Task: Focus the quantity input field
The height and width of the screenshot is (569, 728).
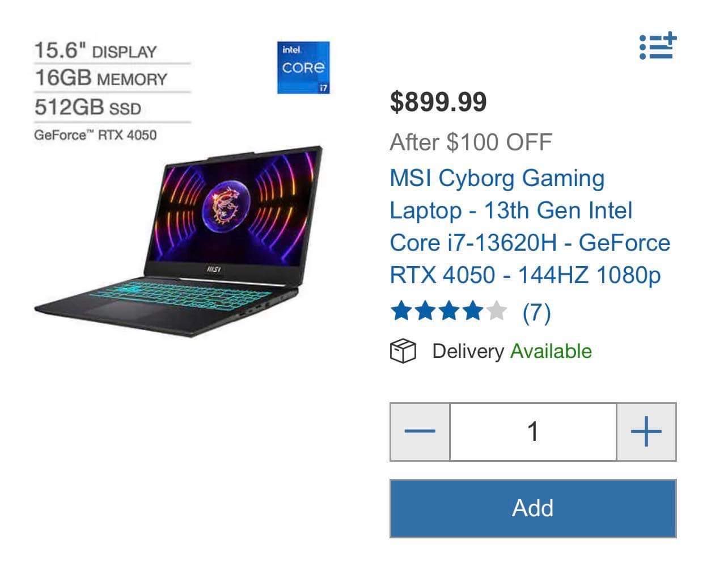Action: [533, 432]
